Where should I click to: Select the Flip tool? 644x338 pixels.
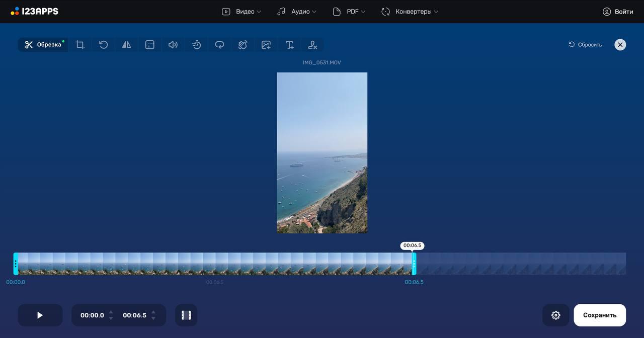(x=126, y=44)
